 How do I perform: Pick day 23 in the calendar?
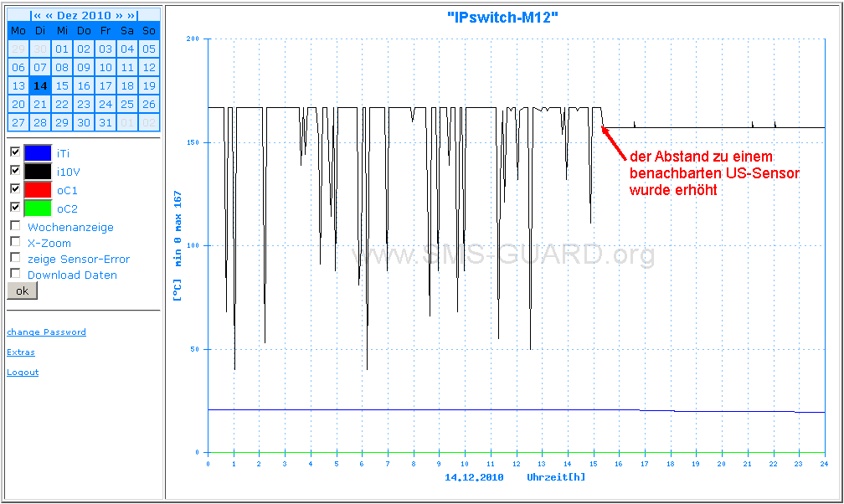coord(84,104)
